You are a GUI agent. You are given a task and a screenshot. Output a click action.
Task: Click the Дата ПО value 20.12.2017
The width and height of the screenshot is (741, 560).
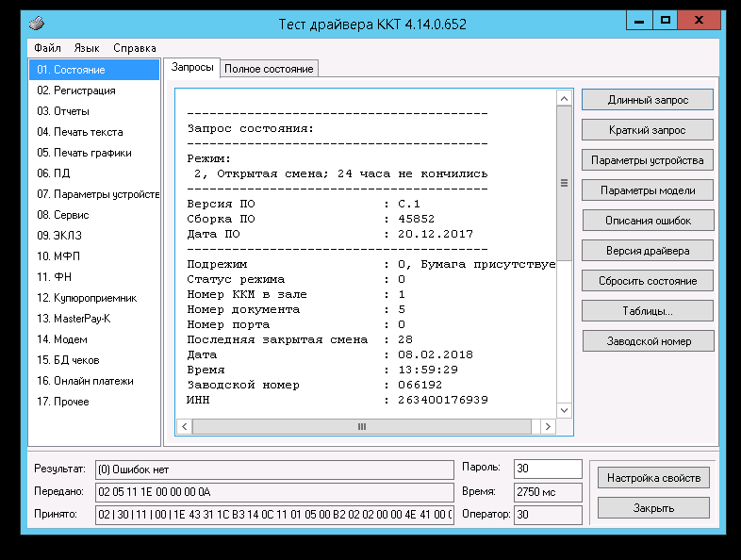[436, 234]
